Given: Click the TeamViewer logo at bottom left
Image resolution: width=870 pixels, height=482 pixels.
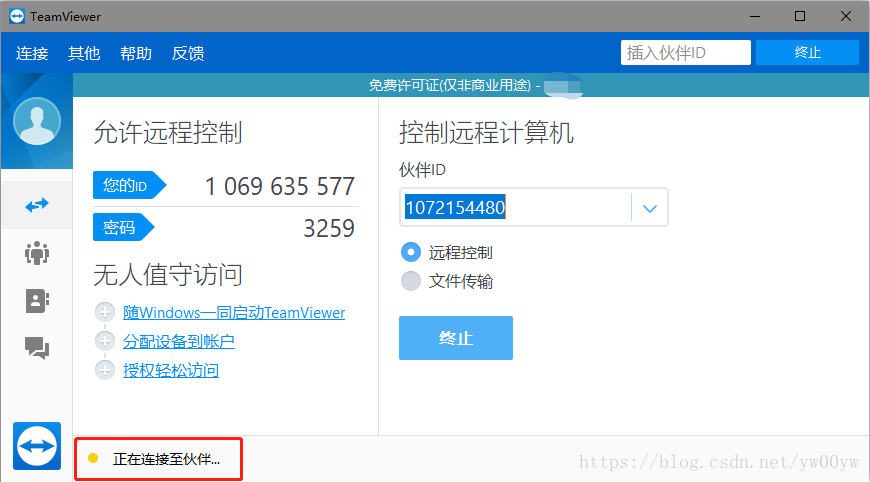Looking at the screenshot, I should click(37, 446).
